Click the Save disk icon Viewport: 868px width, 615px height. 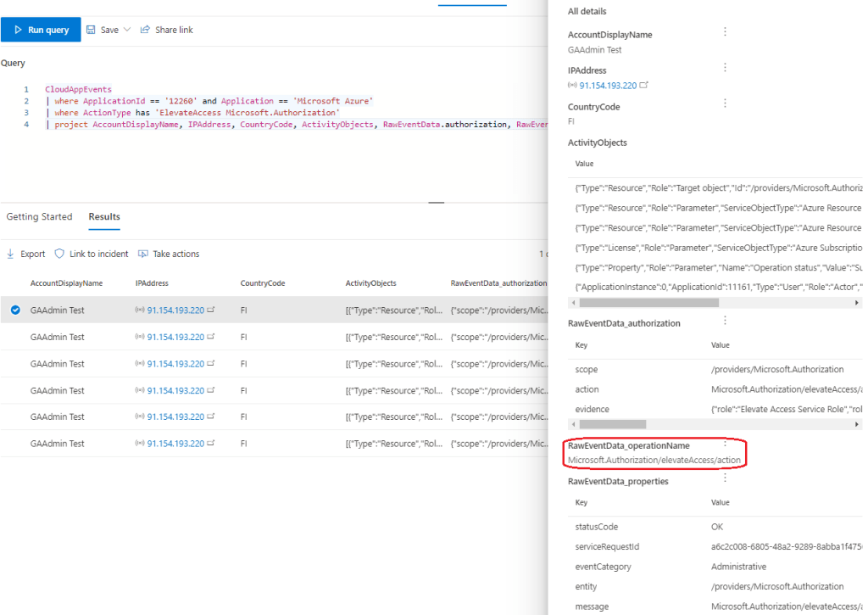click(91, 30)
